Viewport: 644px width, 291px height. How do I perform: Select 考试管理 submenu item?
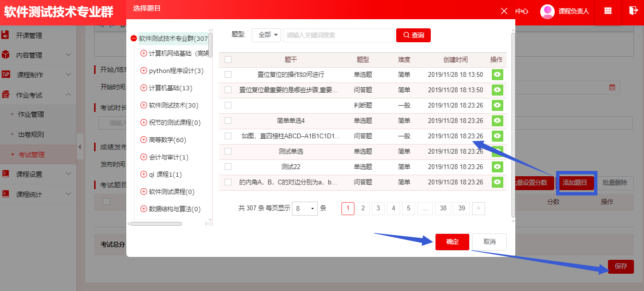point(31,155)
